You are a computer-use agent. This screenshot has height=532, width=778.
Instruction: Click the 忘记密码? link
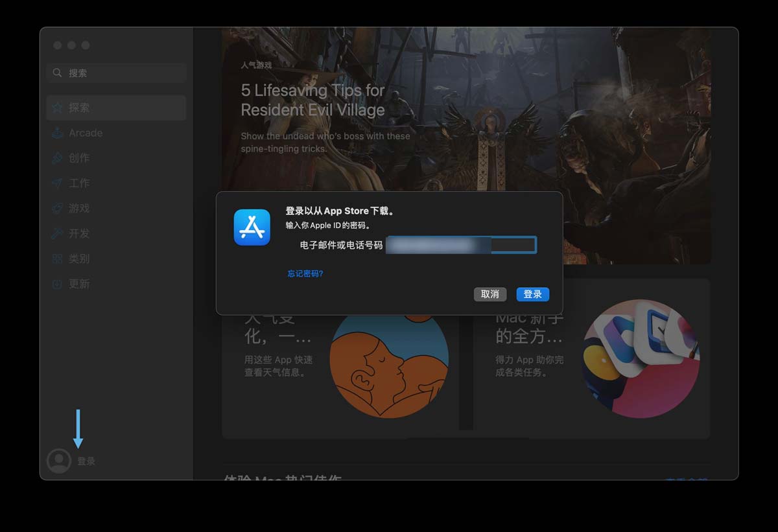305,273
